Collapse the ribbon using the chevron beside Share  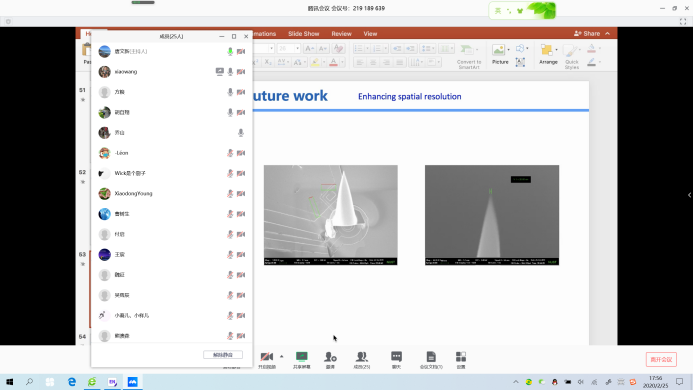(x=608, y=34)
